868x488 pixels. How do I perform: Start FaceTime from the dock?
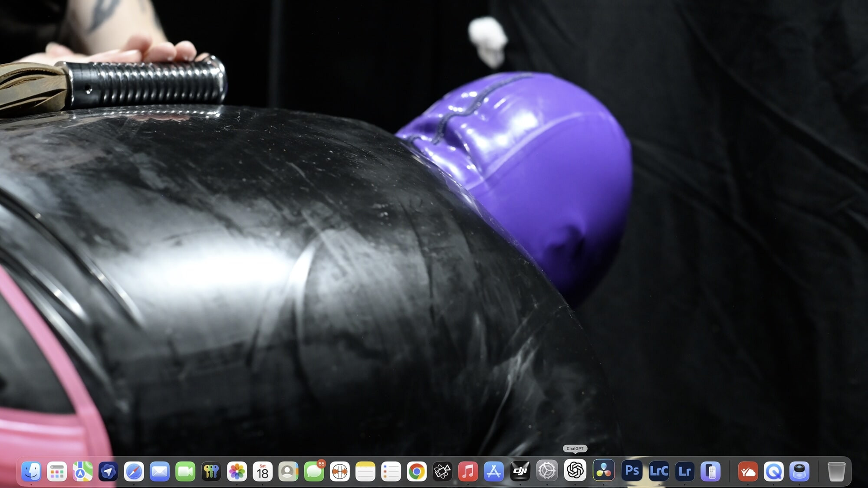pos(185,472)
